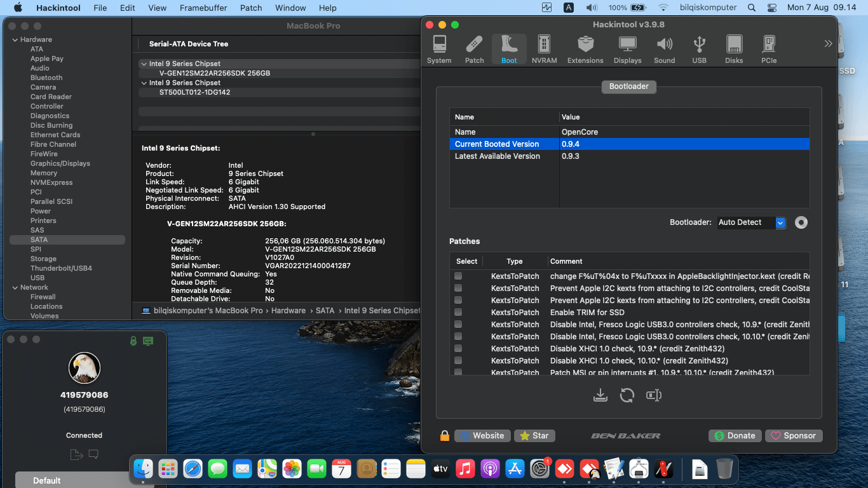Open the Extensions section
The width and height of the screenshot is (868, 488).
click(585, 50)
